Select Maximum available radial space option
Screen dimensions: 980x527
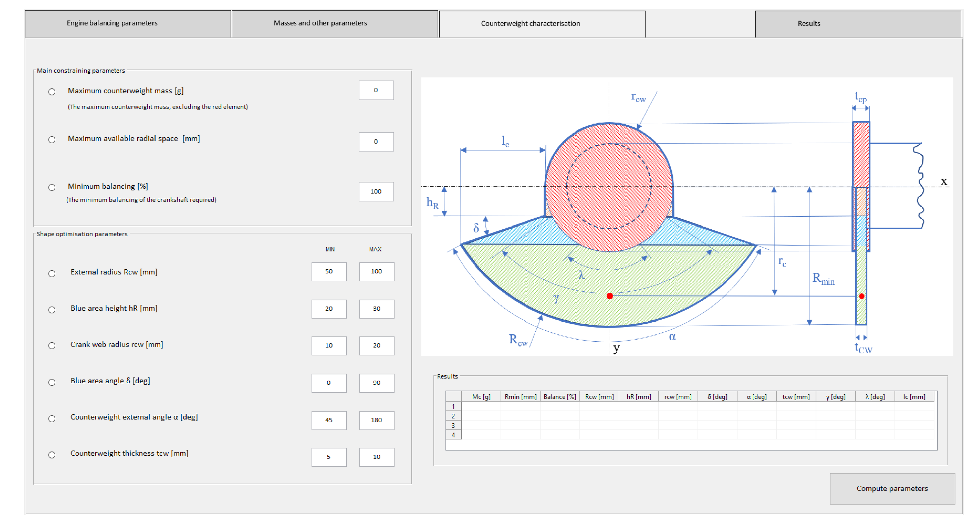pos(52,140)
